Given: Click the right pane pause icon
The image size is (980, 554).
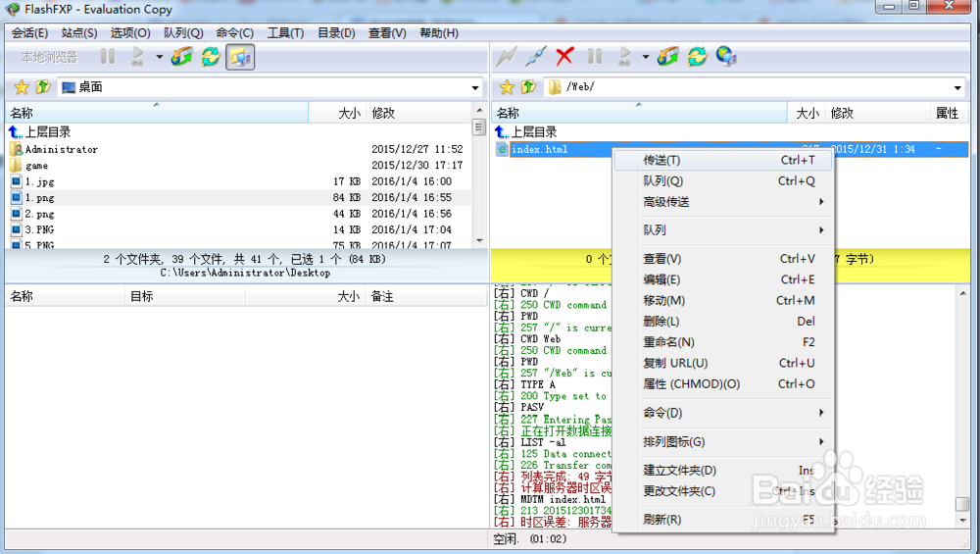Looking at the screenshot, I should (x=595, y=57).
